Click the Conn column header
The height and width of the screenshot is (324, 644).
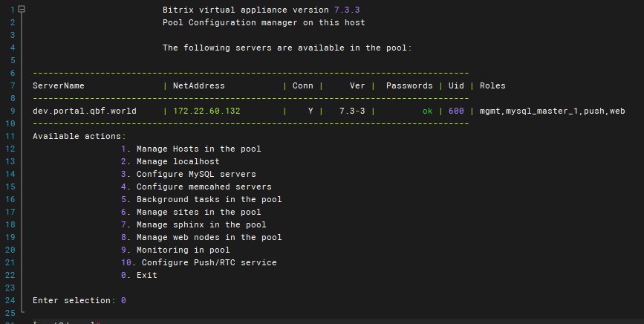point(303,85)
